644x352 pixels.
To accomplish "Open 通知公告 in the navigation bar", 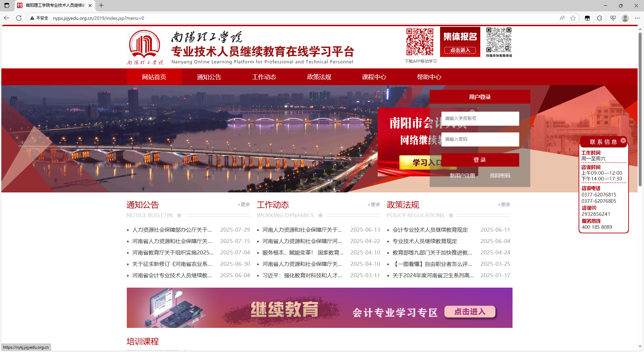I will click(209, 77).
